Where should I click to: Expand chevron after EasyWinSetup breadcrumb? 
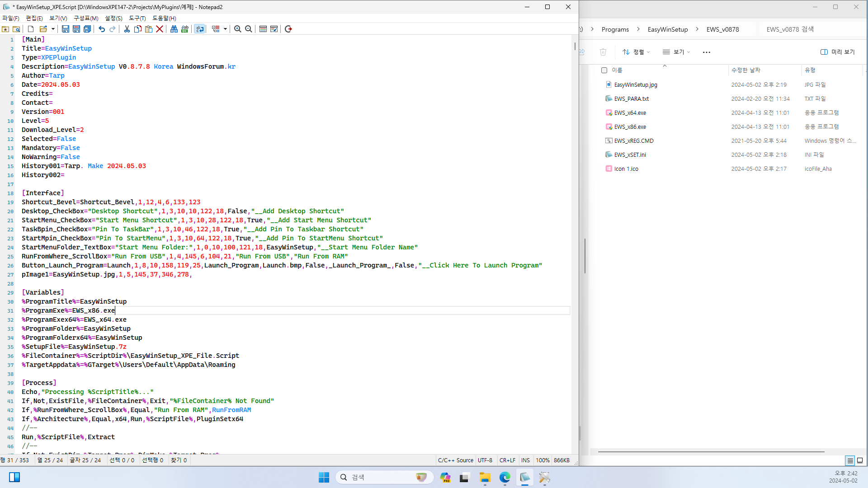(697, 29)
